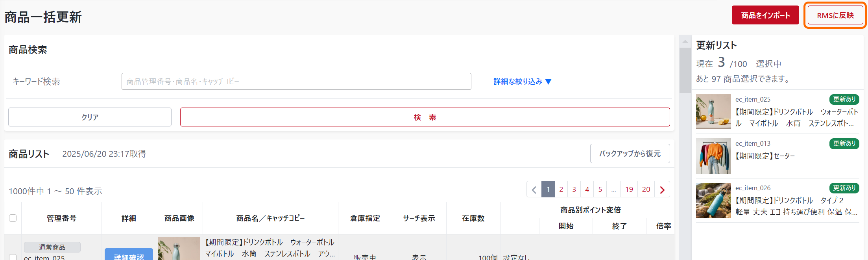Click バックアップから復元 button
This screenshot has width=868, height=260.
click(x=630, y=154)
